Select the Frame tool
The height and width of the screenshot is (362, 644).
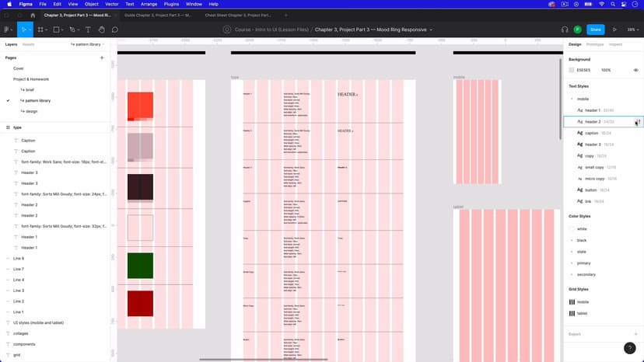click(40, 30)
